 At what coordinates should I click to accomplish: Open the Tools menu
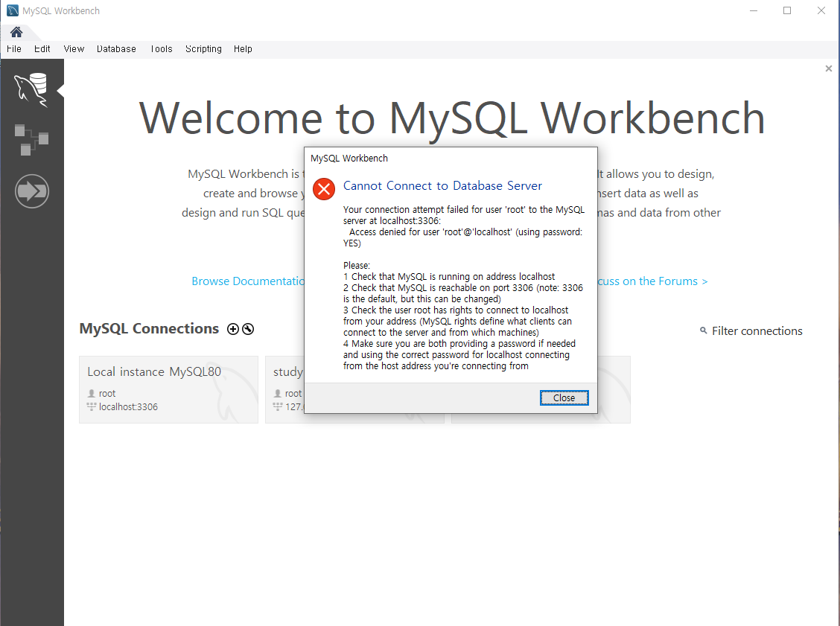162,48
